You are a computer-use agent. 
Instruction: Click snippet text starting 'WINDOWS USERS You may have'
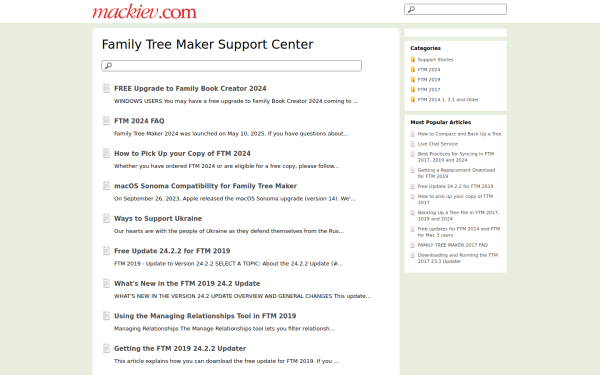point(236,101)
